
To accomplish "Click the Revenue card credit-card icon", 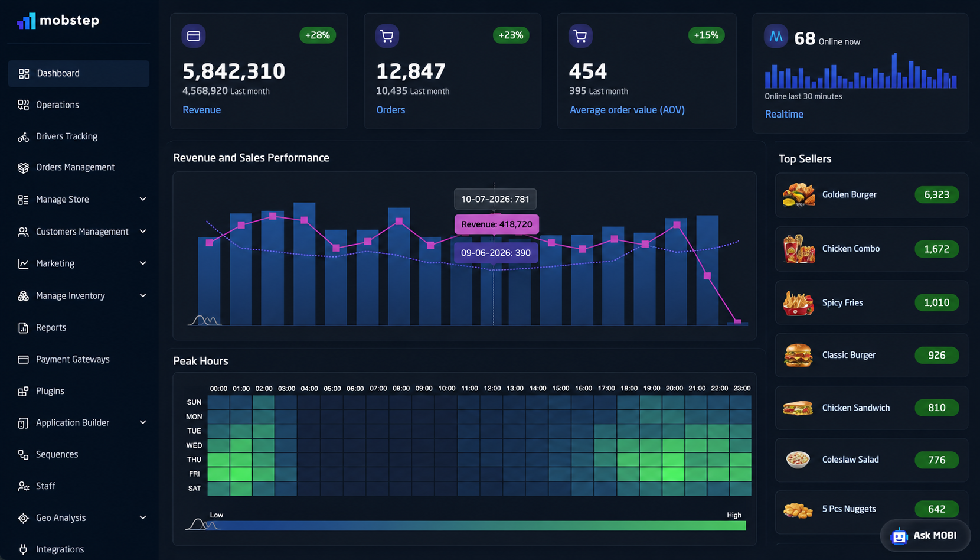I will point(194,36).
